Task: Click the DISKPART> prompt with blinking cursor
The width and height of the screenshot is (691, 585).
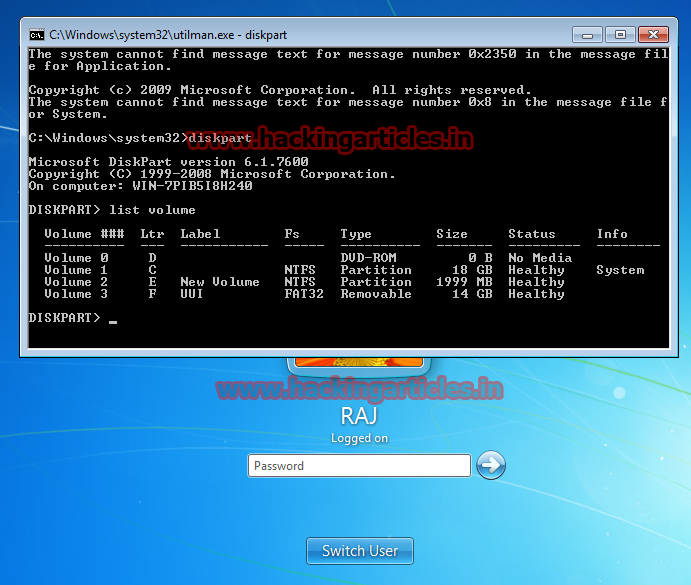Action: point(73,317)
